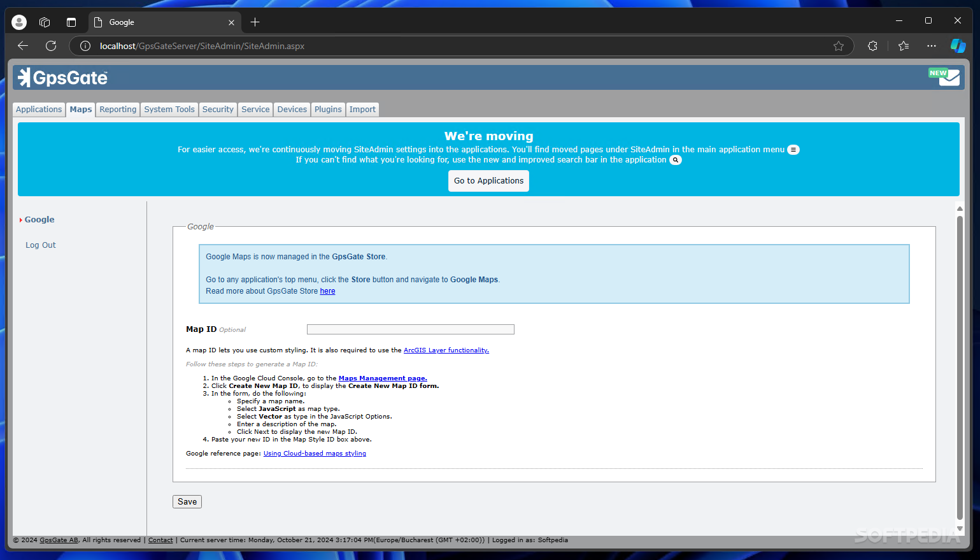The height and width of the screenshot is (560, 980).
Task: Click the page scrollbar up arrow
Action: click(x=960, y=208)
